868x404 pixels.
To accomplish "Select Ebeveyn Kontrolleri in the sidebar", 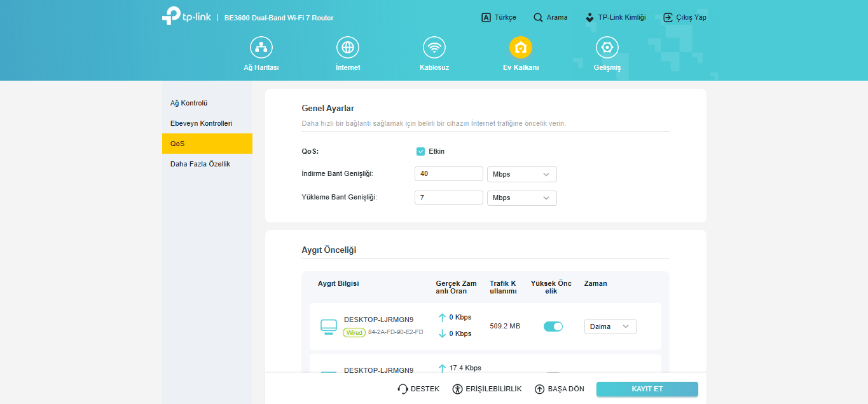I will tap(207, 123).
